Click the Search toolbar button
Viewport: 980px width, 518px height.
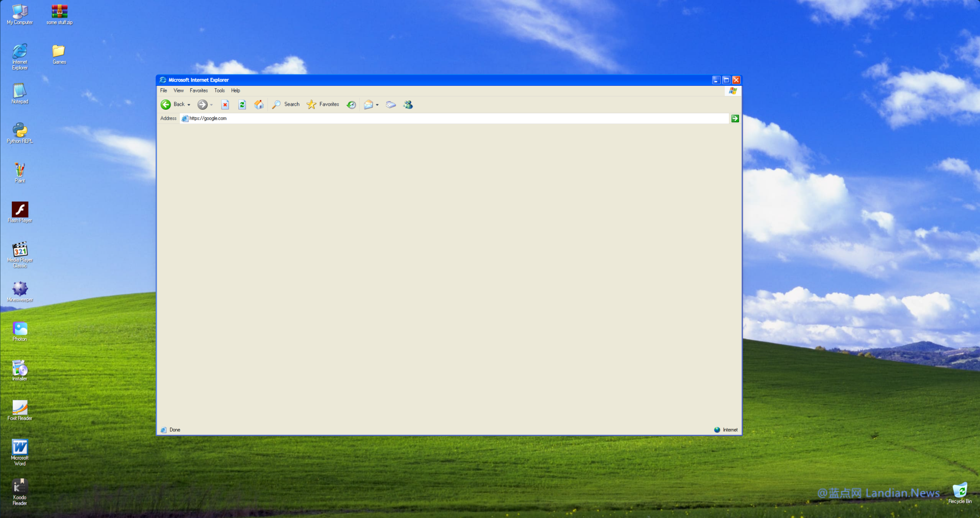point(286,105)
